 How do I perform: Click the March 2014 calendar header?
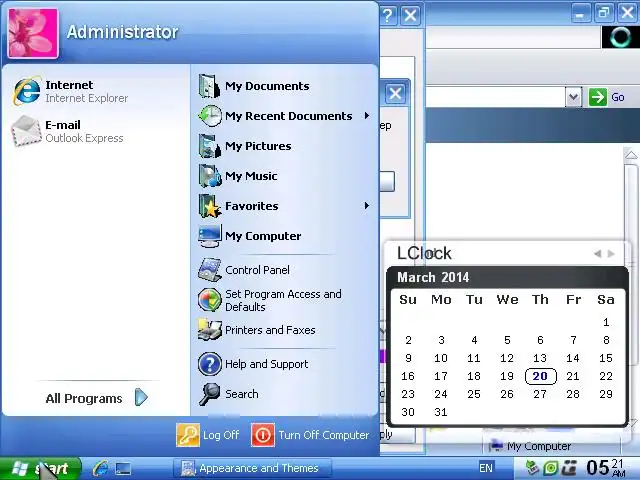click(433, 278)
